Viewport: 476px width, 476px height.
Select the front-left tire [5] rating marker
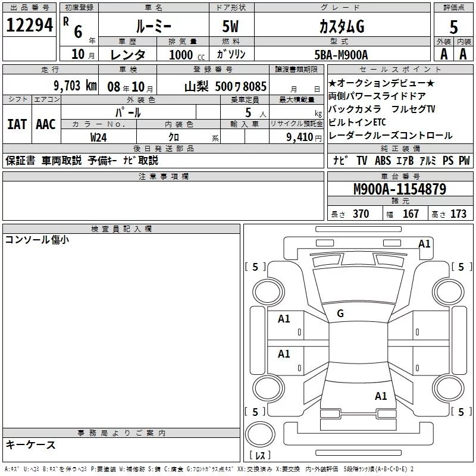[255, 267]
